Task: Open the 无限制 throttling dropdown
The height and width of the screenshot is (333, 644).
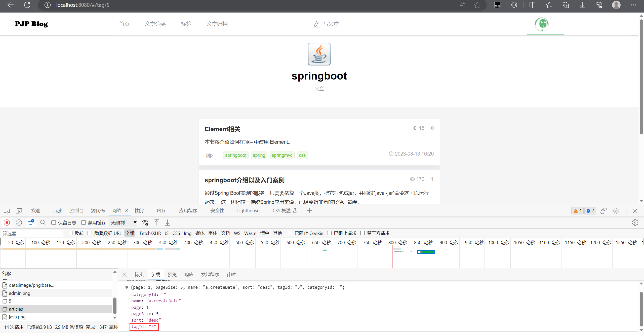Action: tap(123, 223)
